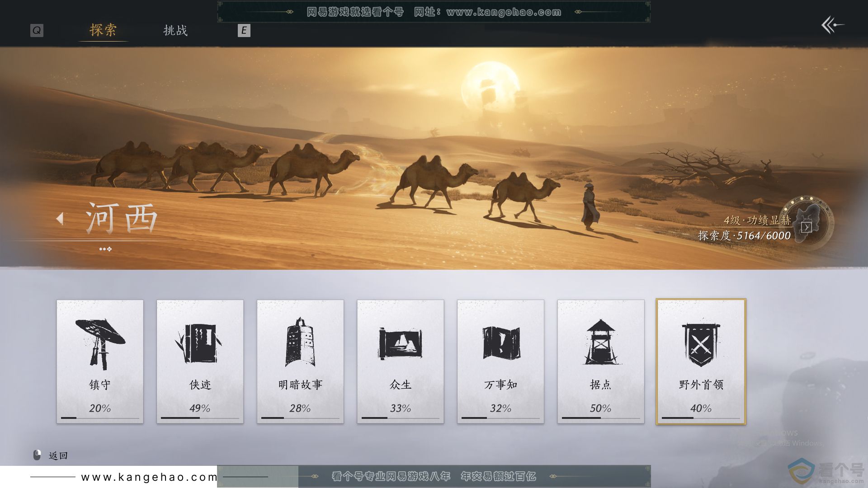Screen dimensions: 868x488
Task: Go to previous region with left arrow by 河西
Action: click(60, 219)
